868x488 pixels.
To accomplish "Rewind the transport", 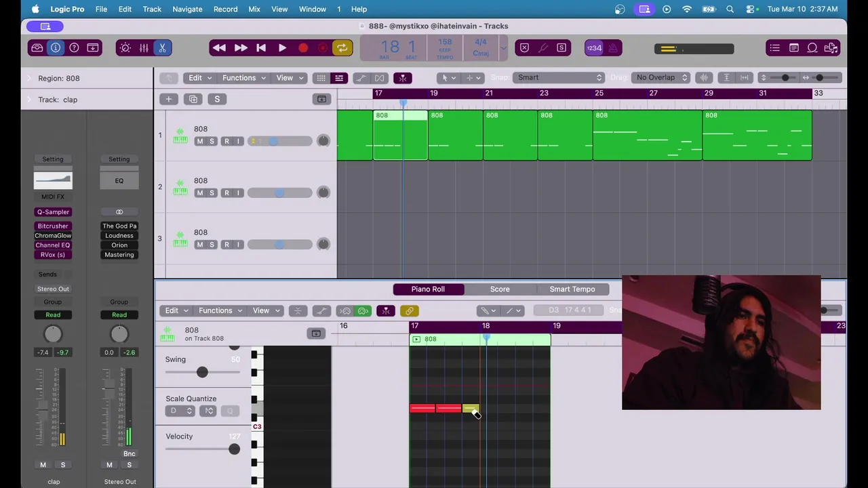I will (219, 48).
